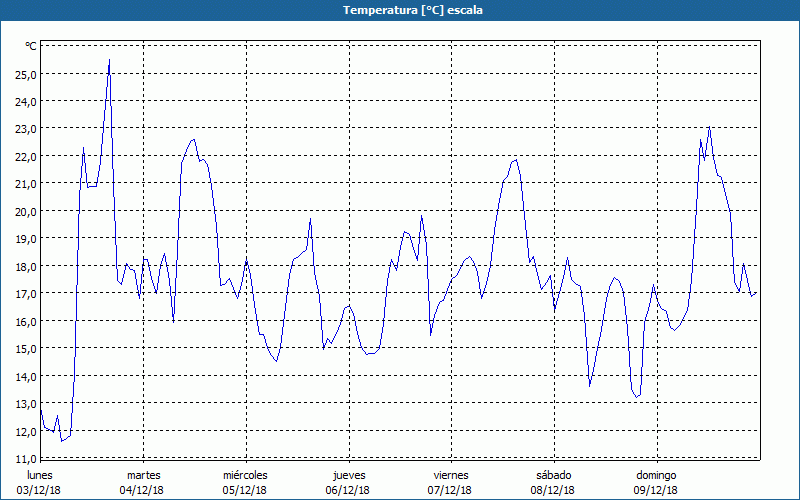Viewport: 800px width, 500px height.
Task: Select the 13,0 y-axis label
Action: click(26, 404)
